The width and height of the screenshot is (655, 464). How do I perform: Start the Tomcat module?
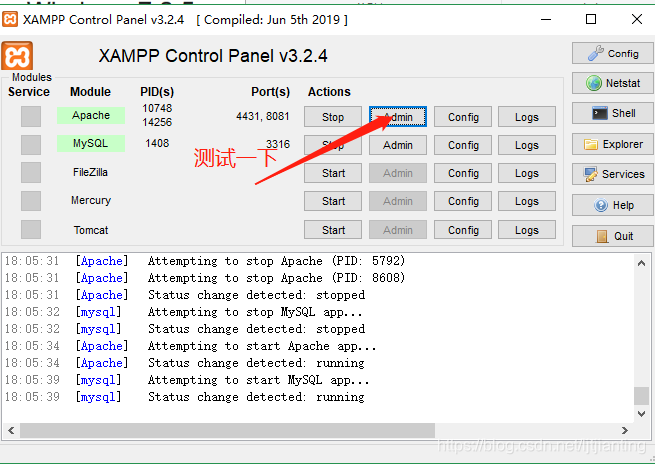[333, 230]
